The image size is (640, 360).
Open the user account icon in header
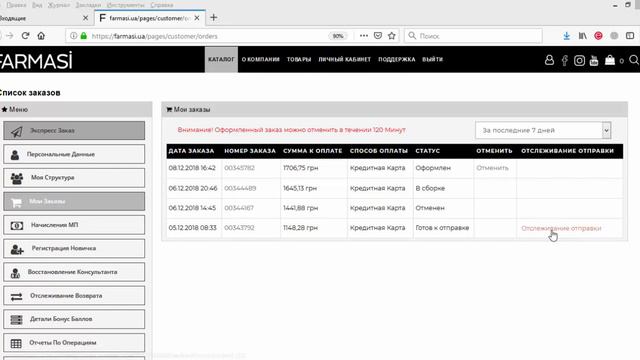549,60
